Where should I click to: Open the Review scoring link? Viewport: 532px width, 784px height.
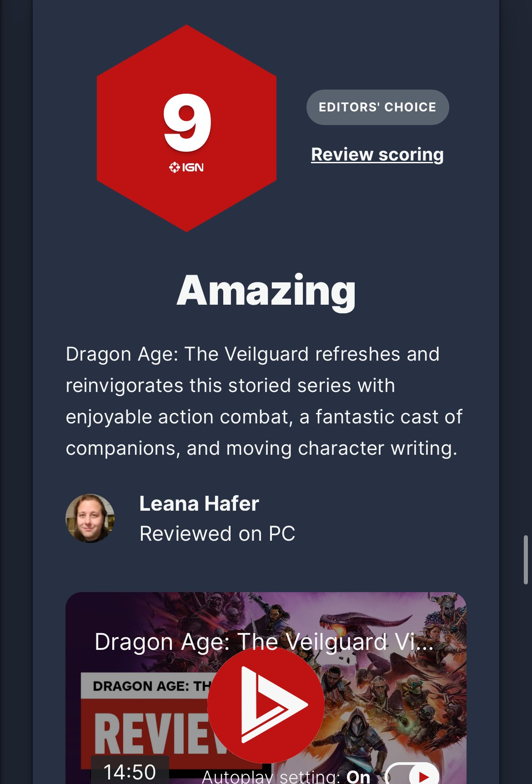tap(377, 155)
